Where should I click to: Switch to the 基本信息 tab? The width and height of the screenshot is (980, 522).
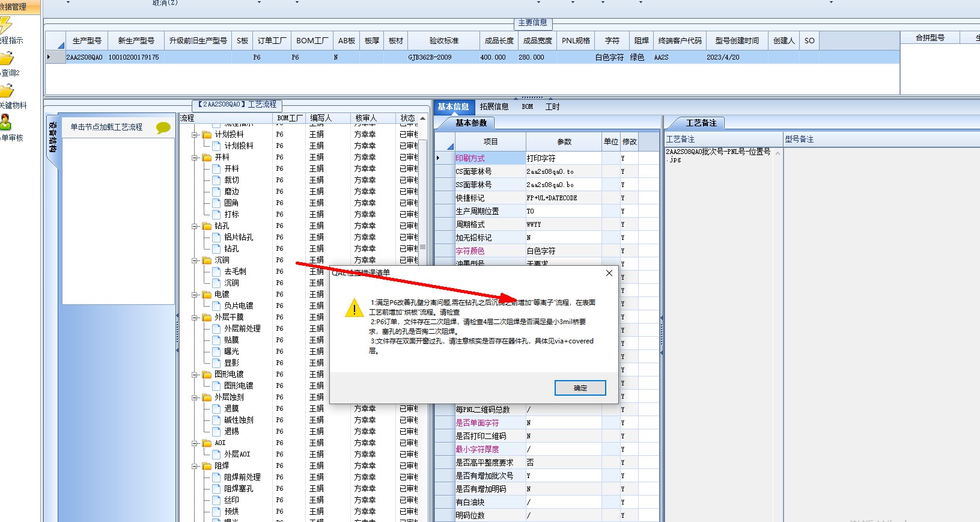pos(454,107)
